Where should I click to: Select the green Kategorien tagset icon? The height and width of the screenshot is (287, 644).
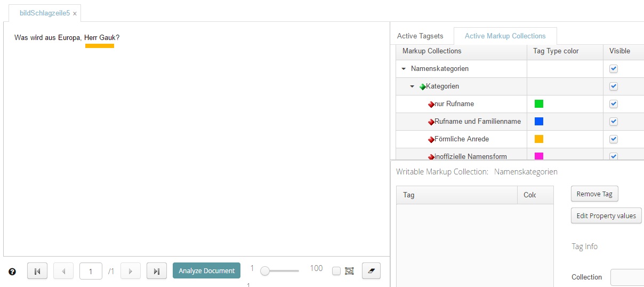(422, 86)
